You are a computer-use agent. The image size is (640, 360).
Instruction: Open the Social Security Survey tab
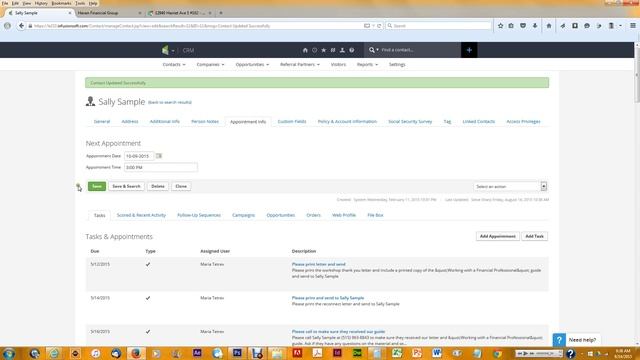pos(410,122)
